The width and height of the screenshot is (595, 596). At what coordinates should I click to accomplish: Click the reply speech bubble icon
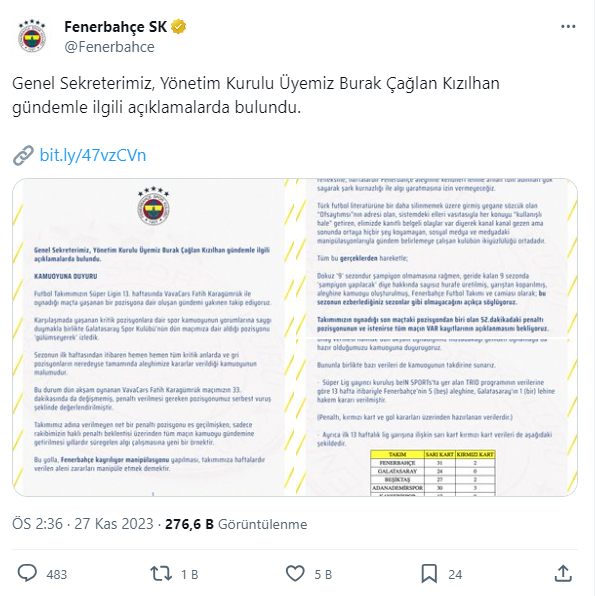(x=27, y=573)
